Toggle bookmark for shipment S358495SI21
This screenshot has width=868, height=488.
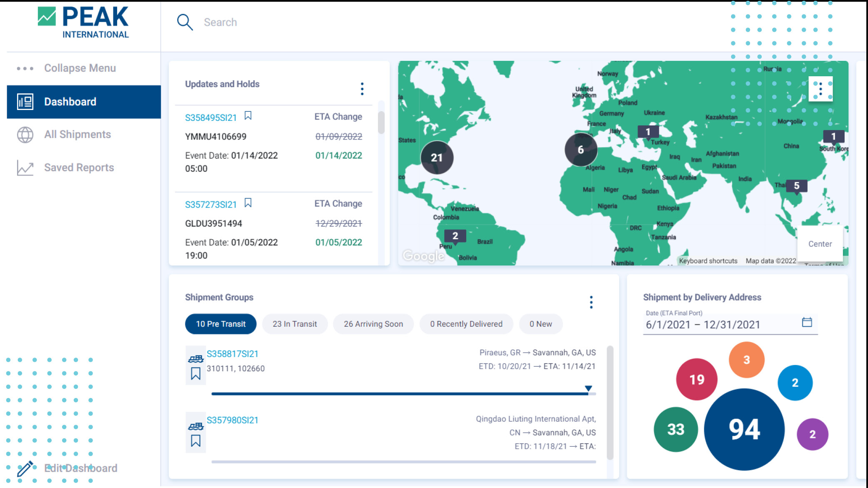248,116
